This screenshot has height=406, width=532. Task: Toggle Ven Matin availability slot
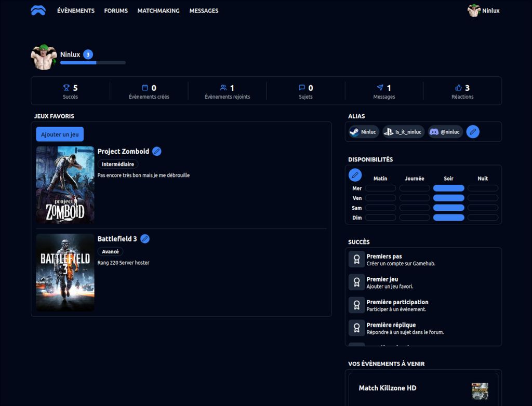pyautogui.click(x=380, y=198)
